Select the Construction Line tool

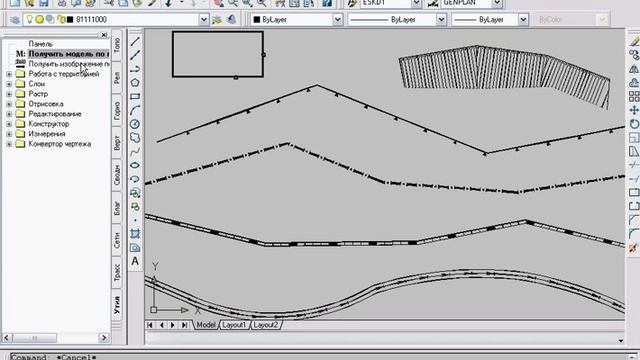[135, 55]
